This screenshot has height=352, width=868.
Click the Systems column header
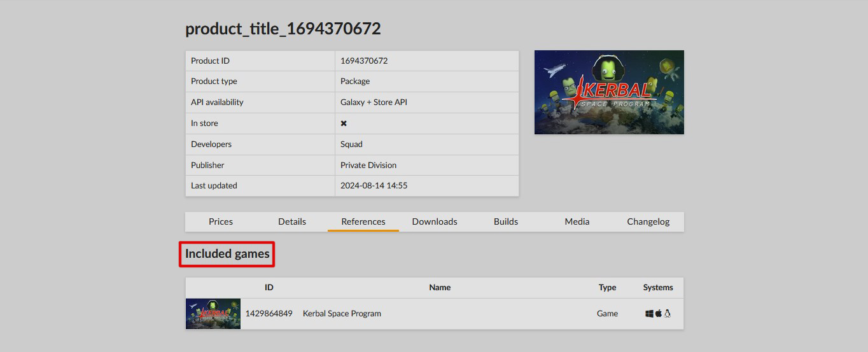658,288
